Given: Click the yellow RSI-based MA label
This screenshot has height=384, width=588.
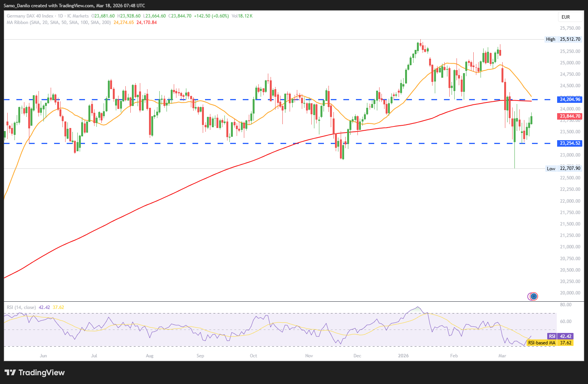Looking at the screenshot, I should (542, 343).
